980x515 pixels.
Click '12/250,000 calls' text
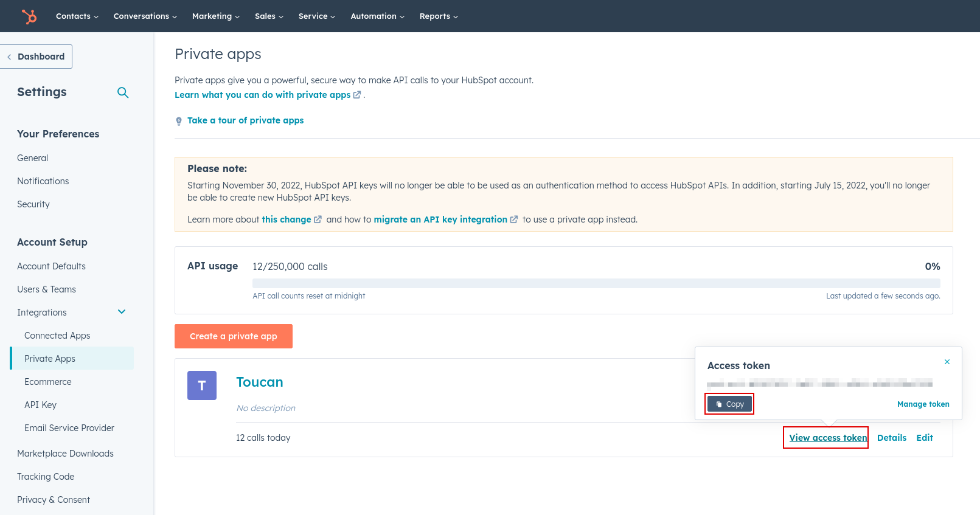coord(290,266)
